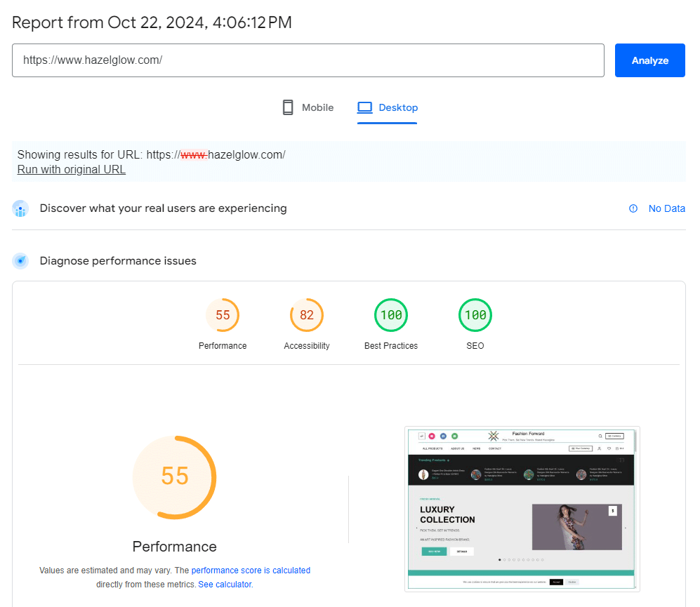Switch to the Desktop tab
Viewport: 700px width, 607px height.
tap(397, 107)
